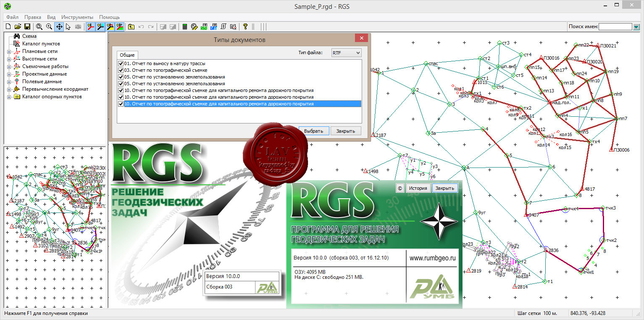Expand the Съемочные работы tree node

9,66
